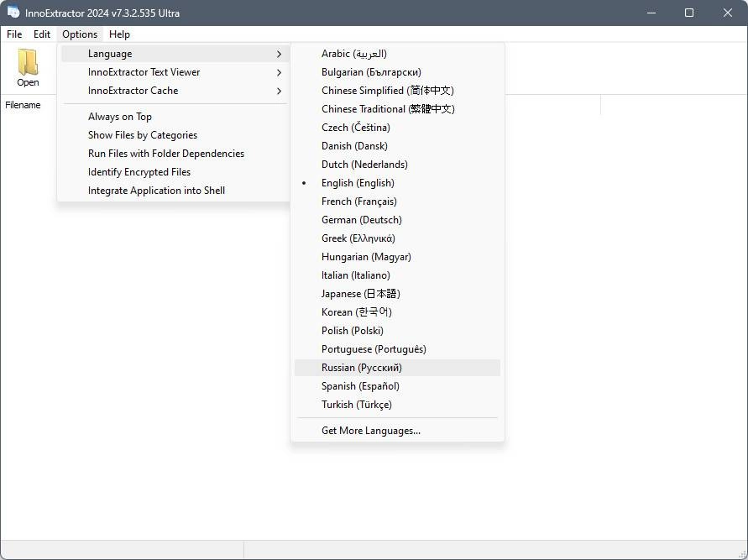Open the Edit menu
The image size is (748, 560).
point(41,34)
